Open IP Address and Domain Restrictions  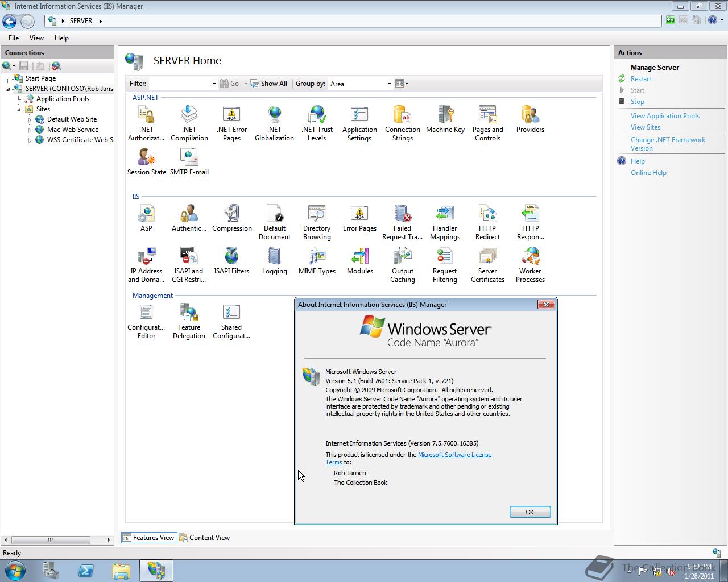point(146,265)
